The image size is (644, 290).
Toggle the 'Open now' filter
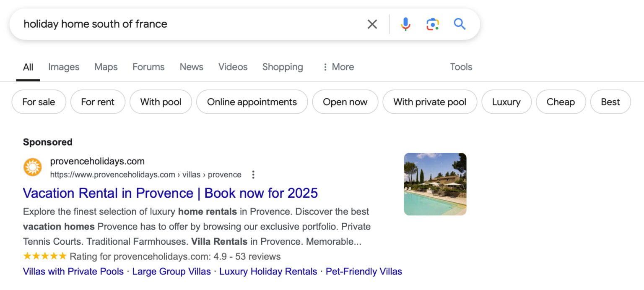[345, 102]
